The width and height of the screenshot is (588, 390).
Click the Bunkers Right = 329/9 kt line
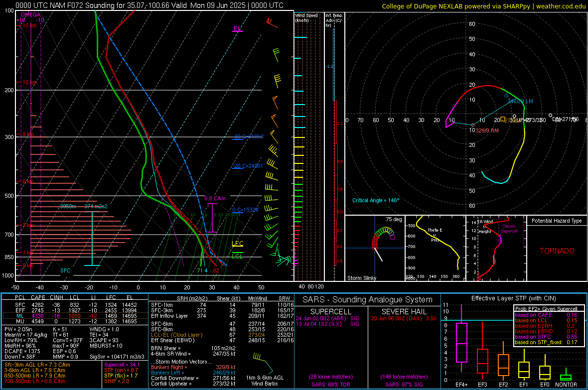(193, 367)
